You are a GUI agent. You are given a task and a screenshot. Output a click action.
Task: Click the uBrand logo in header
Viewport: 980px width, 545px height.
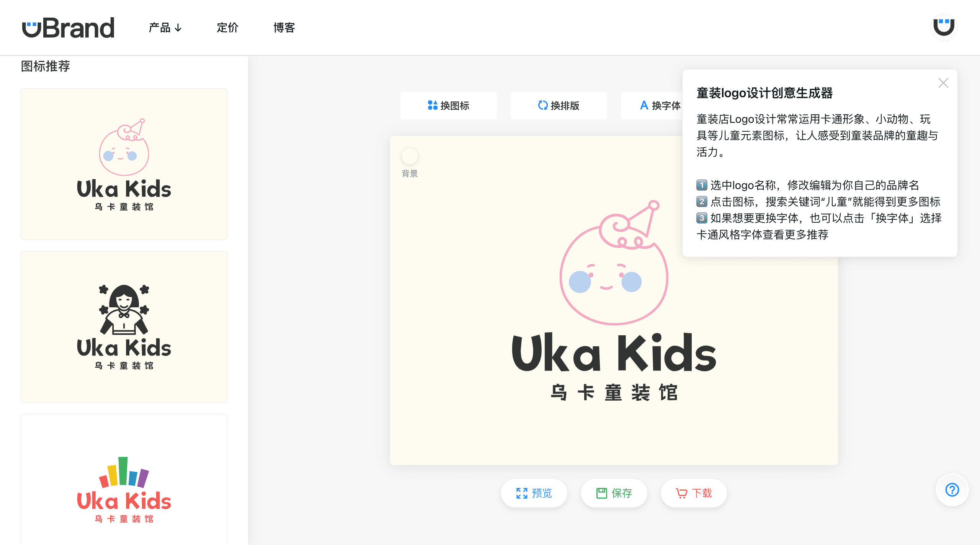click(x=68, y=28)
